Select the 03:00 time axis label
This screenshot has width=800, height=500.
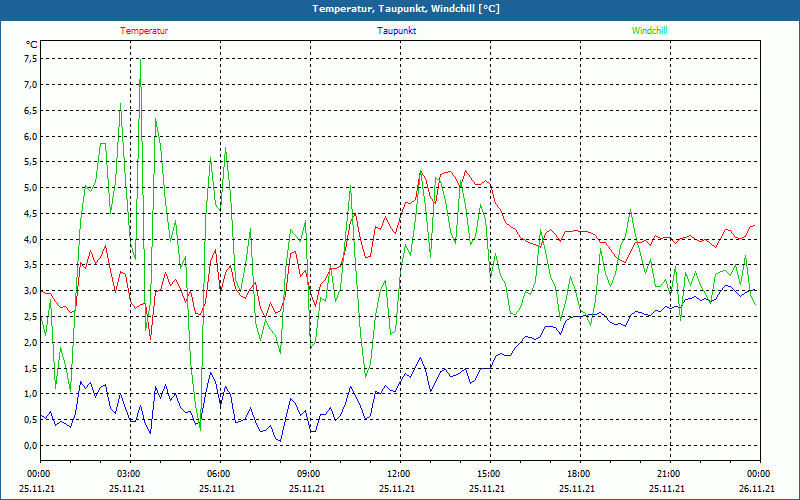tap(128, 474)
